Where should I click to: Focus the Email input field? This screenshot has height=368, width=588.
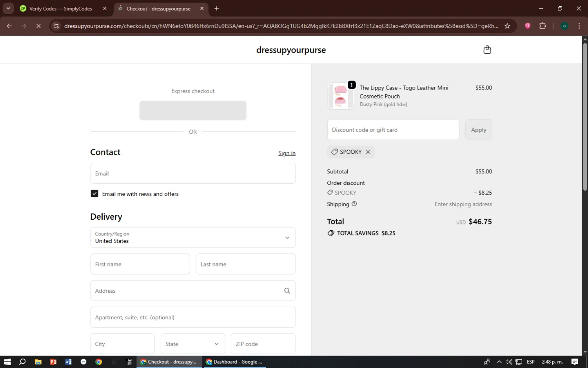(x=193, y=173)
